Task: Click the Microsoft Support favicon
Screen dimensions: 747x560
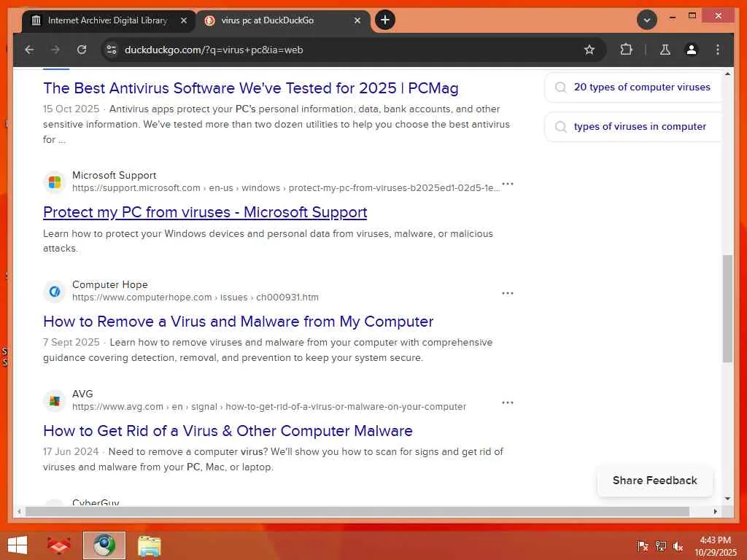Action: [54, 182]
